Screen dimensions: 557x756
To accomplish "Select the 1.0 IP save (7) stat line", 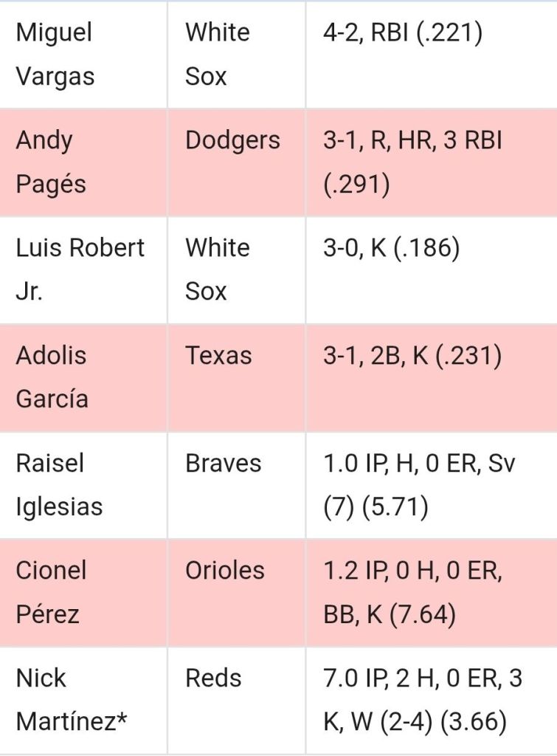I will [419, 485].
